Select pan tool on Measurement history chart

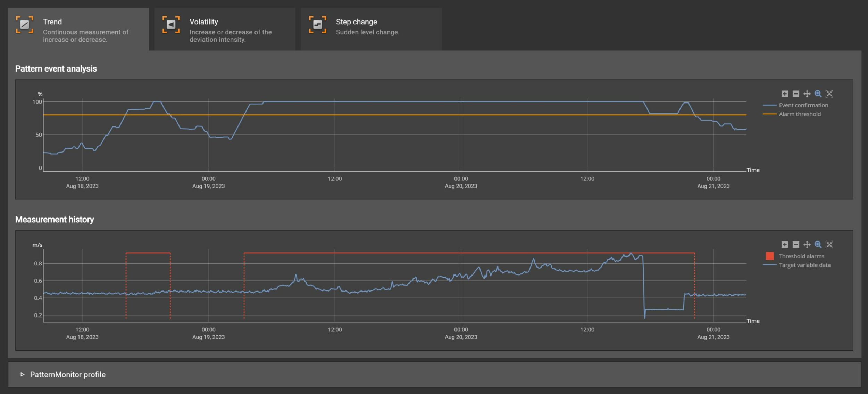pyautogui.click(x=807, y=245)
